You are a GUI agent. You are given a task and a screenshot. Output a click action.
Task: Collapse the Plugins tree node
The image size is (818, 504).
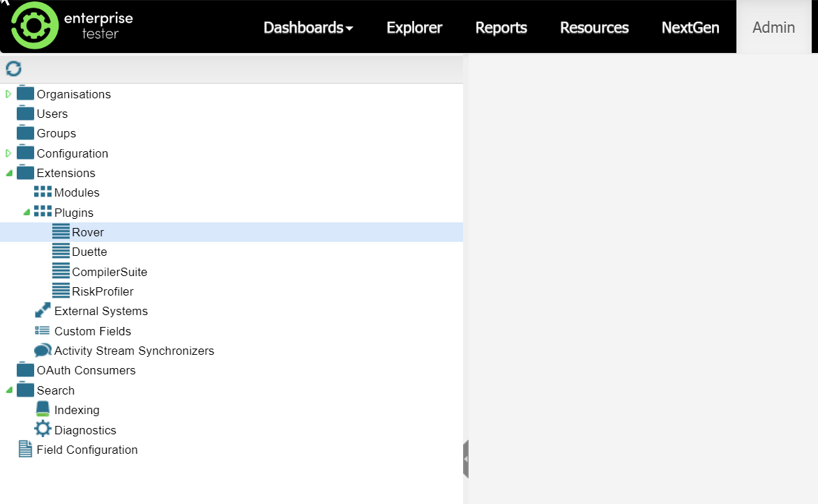tap(26, 213)
